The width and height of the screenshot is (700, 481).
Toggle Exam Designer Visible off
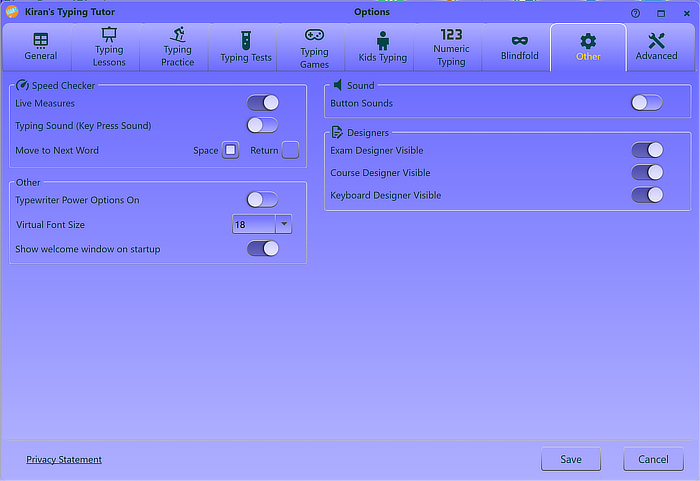click(647, 150)
